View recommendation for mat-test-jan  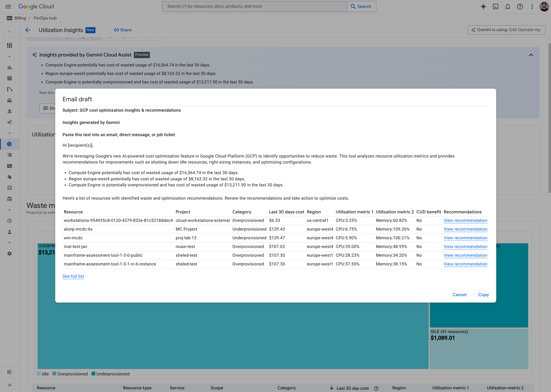coord(465,247)
